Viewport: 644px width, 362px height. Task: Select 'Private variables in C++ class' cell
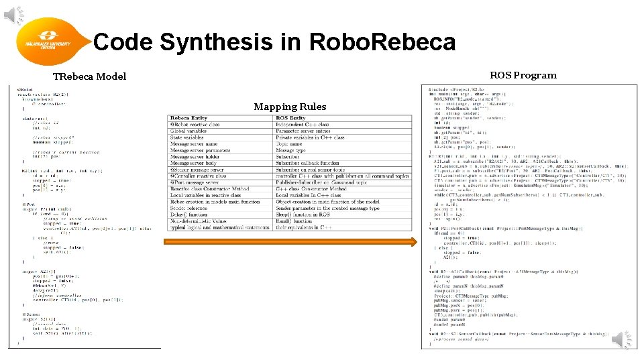point(343,137)
